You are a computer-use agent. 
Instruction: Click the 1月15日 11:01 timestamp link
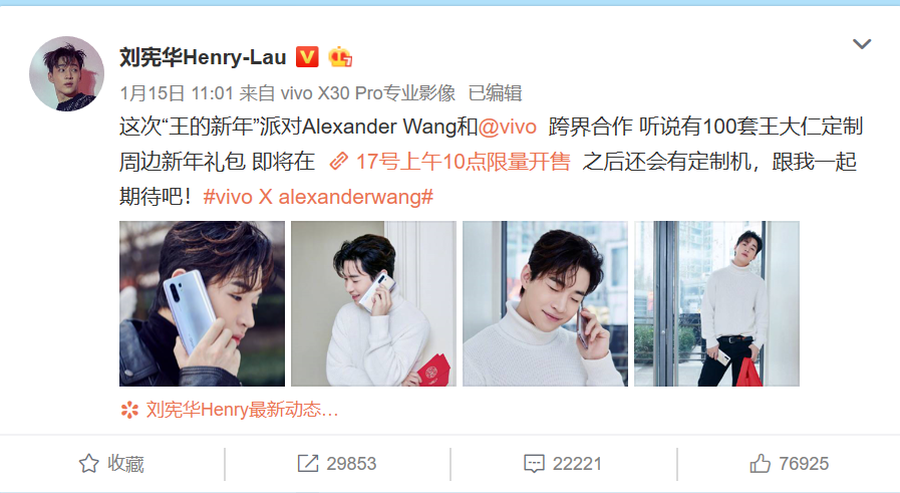pyautogui.click(x=176, y=93)
